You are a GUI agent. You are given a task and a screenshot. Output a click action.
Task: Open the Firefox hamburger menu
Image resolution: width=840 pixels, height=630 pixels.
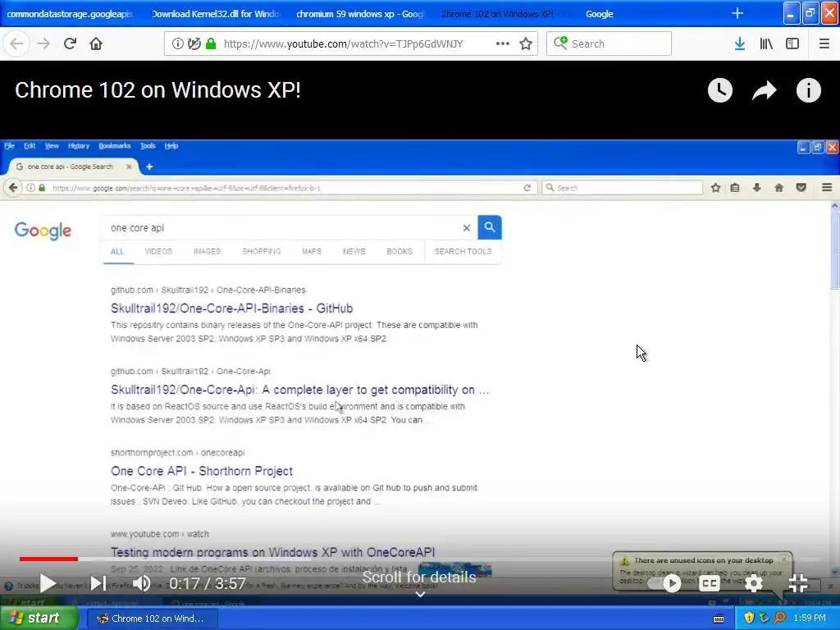click(x=824, y=43)
